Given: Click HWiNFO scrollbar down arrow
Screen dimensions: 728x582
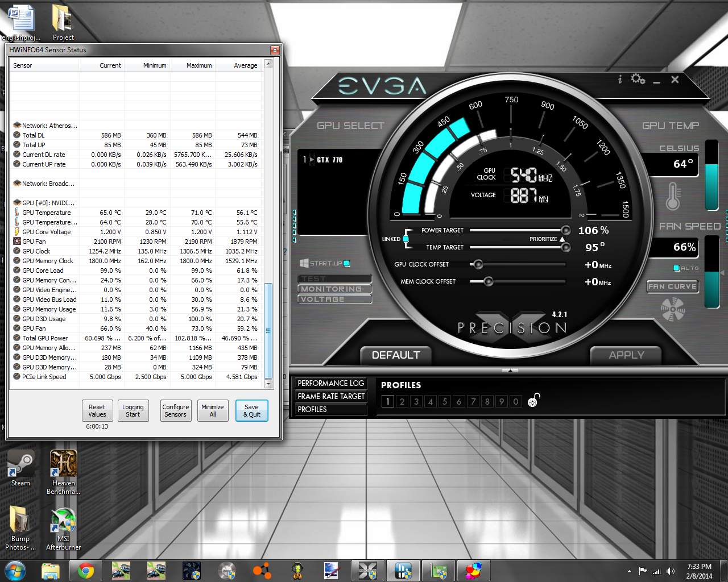Looking at the screenshot, I should pyautogui.click(x=268, y=384).
